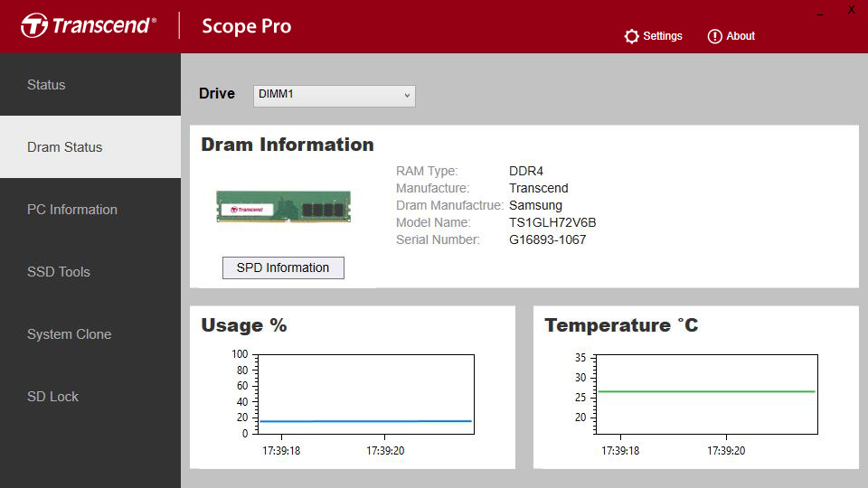The width and height of the screenshot is (868, 488).
Task: Click 17:39:18 label under Usage chart
Action: pos(281,451)
